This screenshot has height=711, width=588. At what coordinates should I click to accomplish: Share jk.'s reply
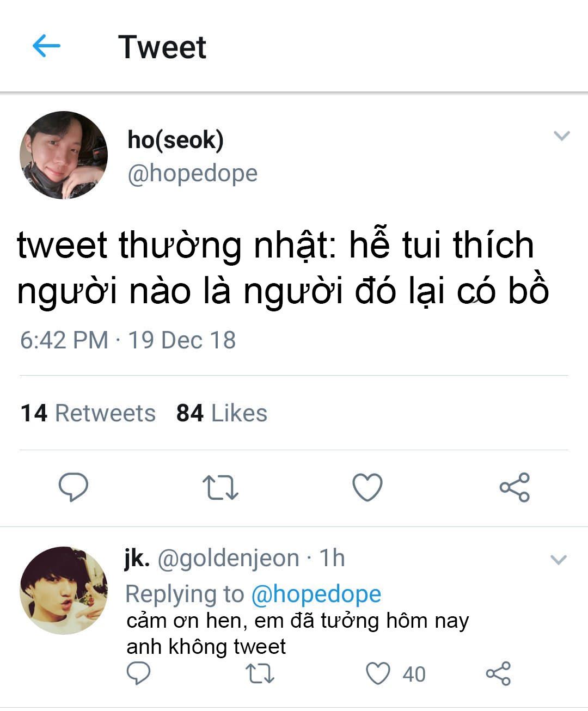(498, 674)
